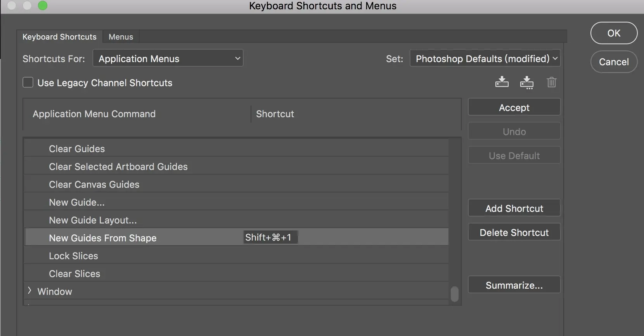The width and height of the screenshot is (644, 336).
Task: Click the green zoom window button
Action: (x=43, y=5)
